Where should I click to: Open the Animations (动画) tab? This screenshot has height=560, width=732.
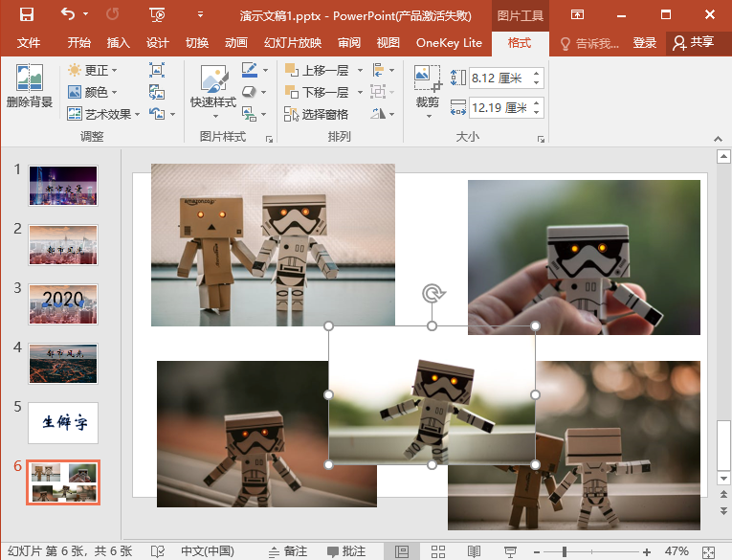pos(235,43)
